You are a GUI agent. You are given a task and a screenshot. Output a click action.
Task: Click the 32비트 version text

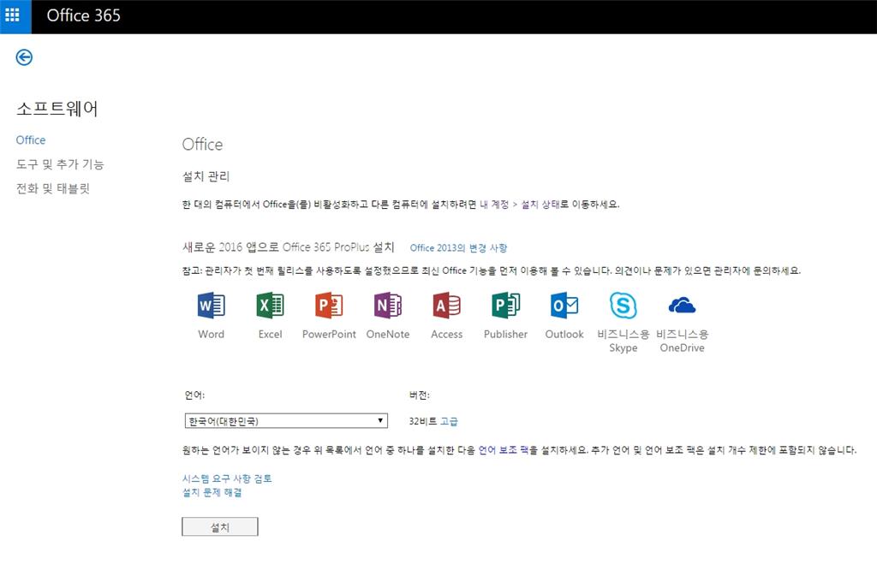click(x=423, y=421)
